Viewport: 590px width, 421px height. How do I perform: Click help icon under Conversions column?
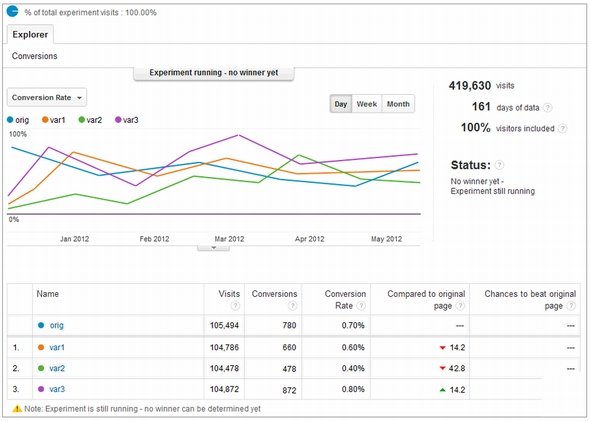click(293, 305)
